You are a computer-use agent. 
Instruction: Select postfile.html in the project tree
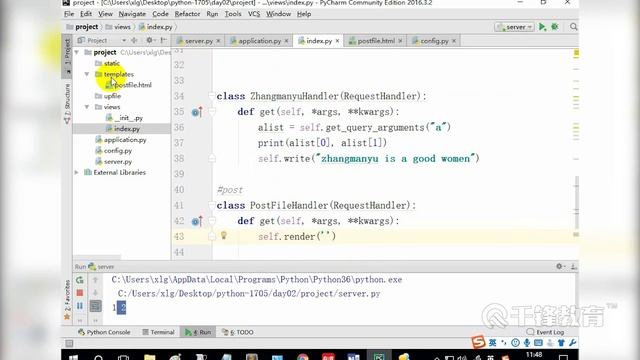point(129,85)
